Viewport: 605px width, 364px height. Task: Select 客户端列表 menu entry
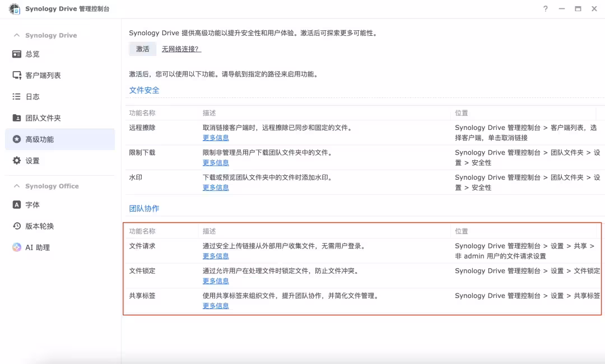44,75
